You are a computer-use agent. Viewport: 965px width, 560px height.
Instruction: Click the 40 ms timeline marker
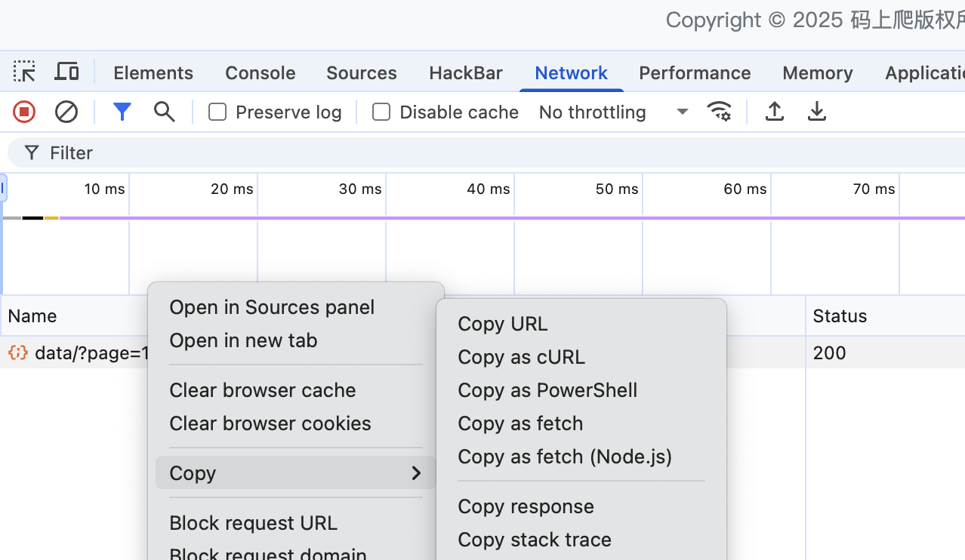(x=488, y=189)
